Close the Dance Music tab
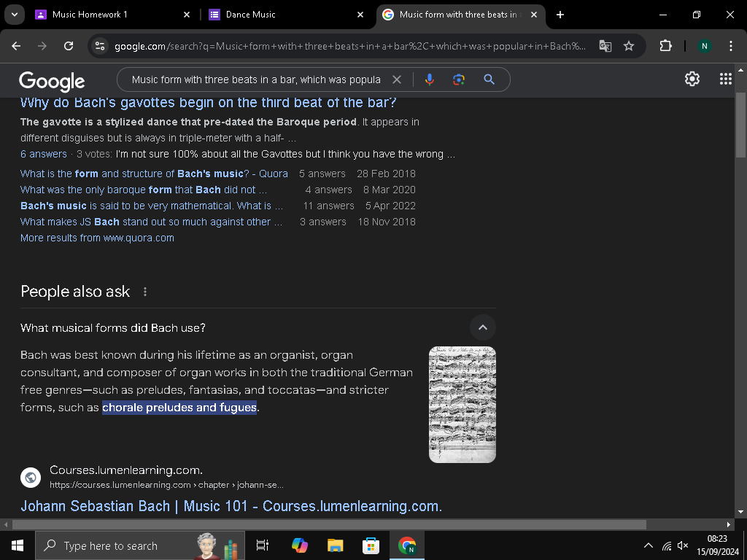This screenshot has height=560, width=747. point(360,15)
